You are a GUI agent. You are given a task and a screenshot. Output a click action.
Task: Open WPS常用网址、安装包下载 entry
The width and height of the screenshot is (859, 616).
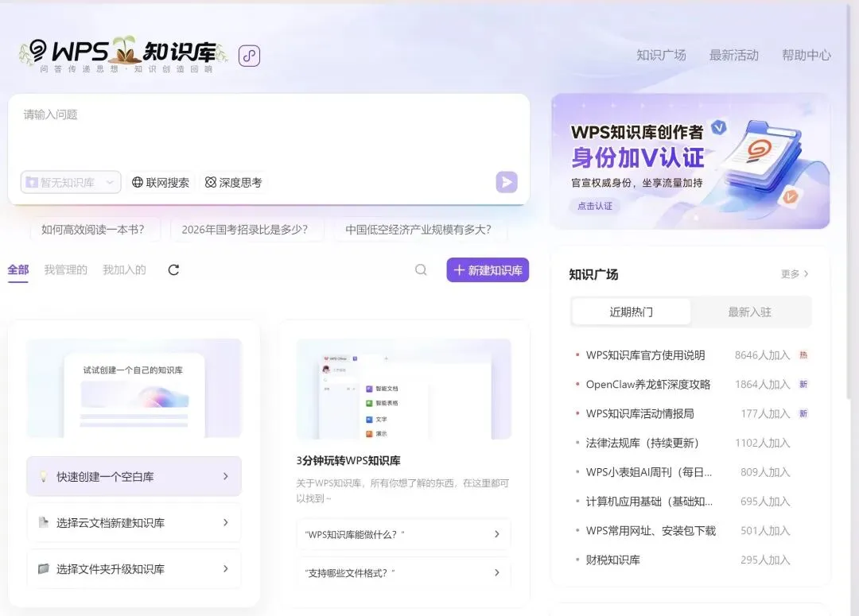[x=651, y=531]
